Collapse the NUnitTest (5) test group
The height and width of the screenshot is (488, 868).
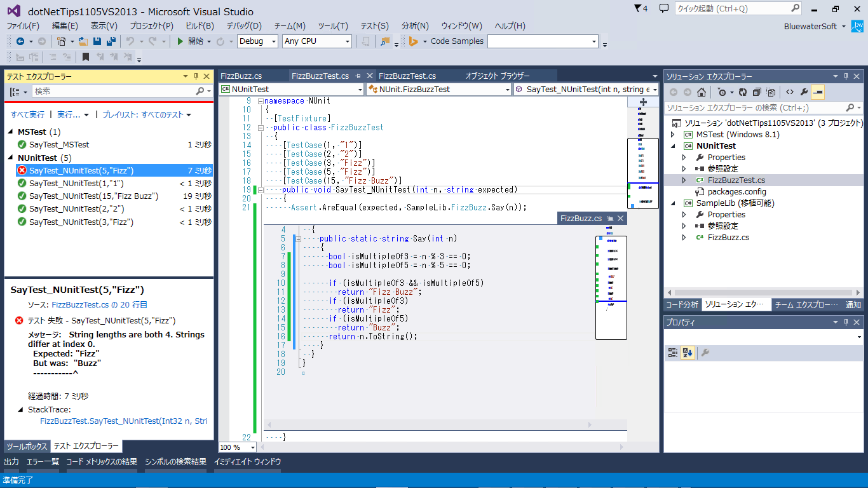point(11,158)
